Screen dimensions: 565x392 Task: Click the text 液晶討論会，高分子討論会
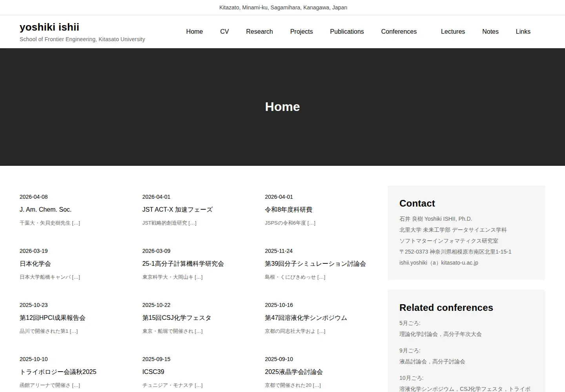(432, 362)
